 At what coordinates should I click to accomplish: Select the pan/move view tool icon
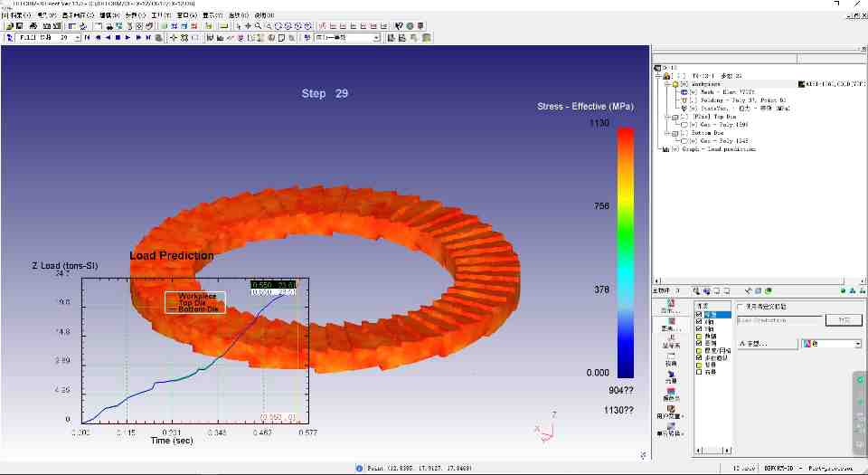[247, 26]
